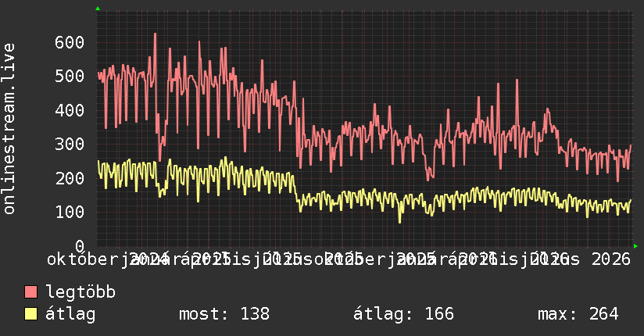This screenshot has height=336, width=644.
Task: Click the y-axis label 200
Action: [x=70, y=178]
